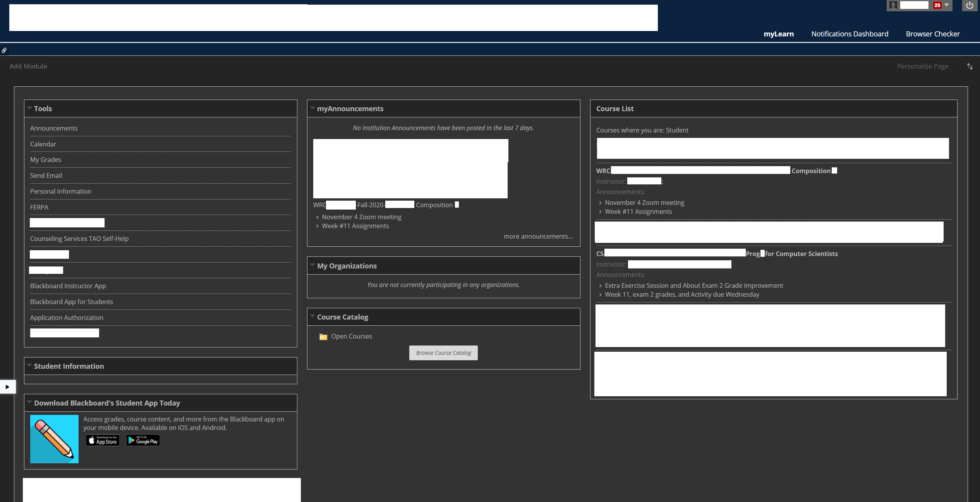Click the Open Courses folder icon
The height and width of the screenshot is (502, 980).
coord(324,336)
